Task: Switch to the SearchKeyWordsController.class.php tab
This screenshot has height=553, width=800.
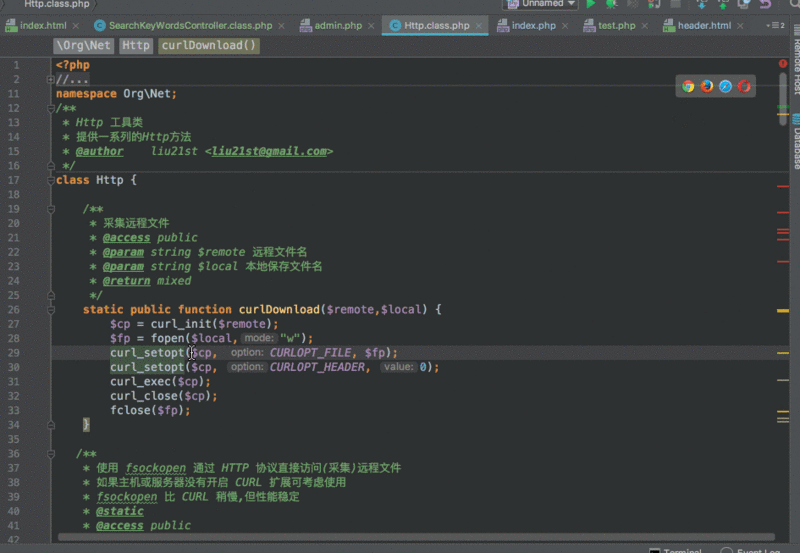Action: click(183, 25)
